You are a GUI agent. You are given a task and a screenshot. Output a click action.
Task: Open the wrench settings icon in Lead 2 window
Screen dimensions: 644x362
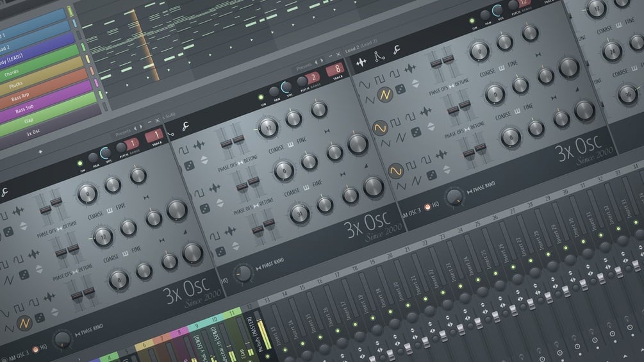pos(397,50)
